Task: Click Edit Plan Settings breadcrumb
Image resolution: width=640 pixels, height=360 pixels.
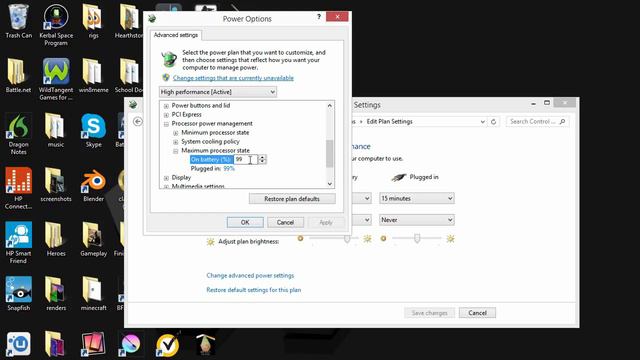Action: (389, 122)
